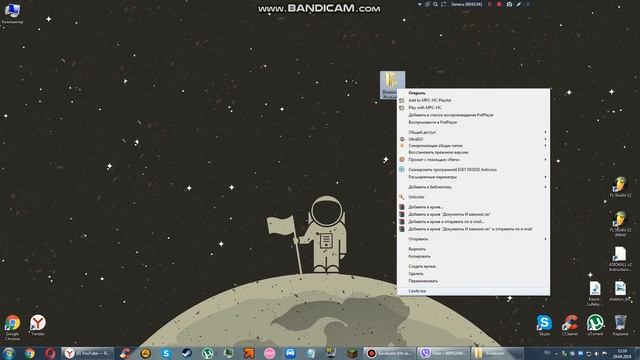Select the Kazot Lullaby audio file icon
This screenshot has height=360, width=640.
594,293
